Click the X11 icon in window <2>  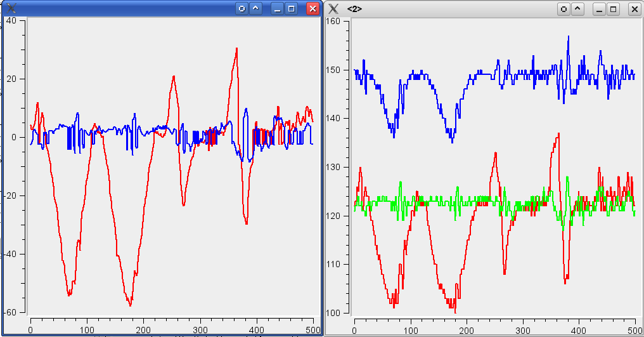point(334,9)
